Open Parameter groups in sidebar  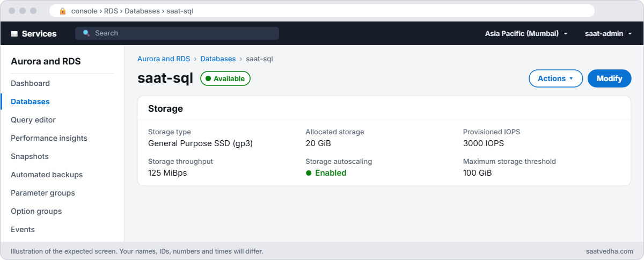43,193
